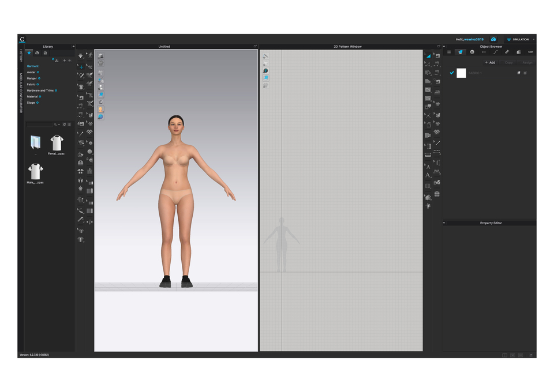
Task: Open the cloud icon beside the username
Action: click(x=493, y=39)
